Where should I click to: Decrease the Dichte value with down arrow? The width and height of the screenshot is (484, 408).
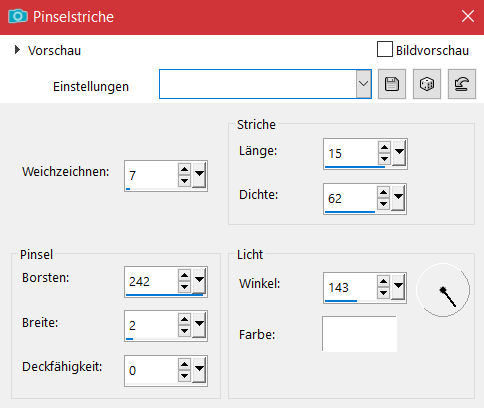tap(384, 204)
